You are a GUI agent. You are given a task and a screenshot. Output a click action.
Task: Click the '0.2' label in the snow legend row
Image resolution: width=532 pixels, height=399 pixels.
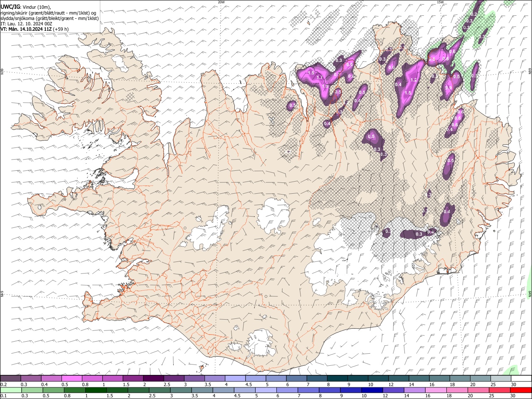pos(4,384)
